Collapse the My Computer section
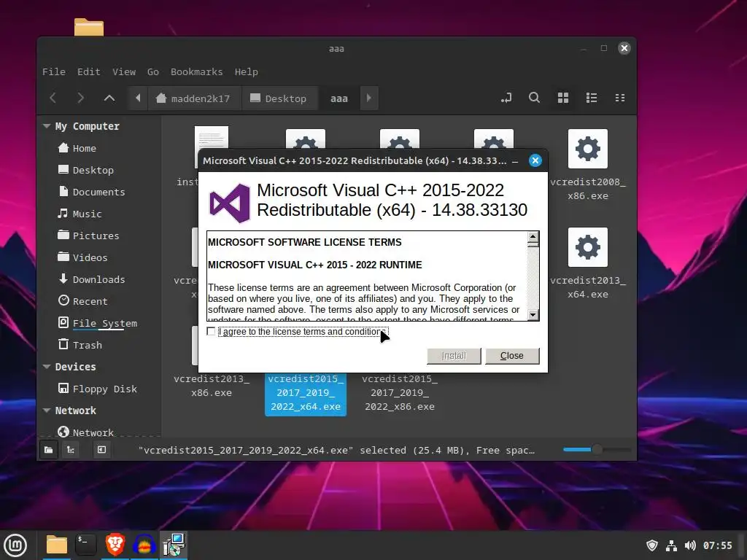Screen dimensions: 747x560 pos(47,126)
